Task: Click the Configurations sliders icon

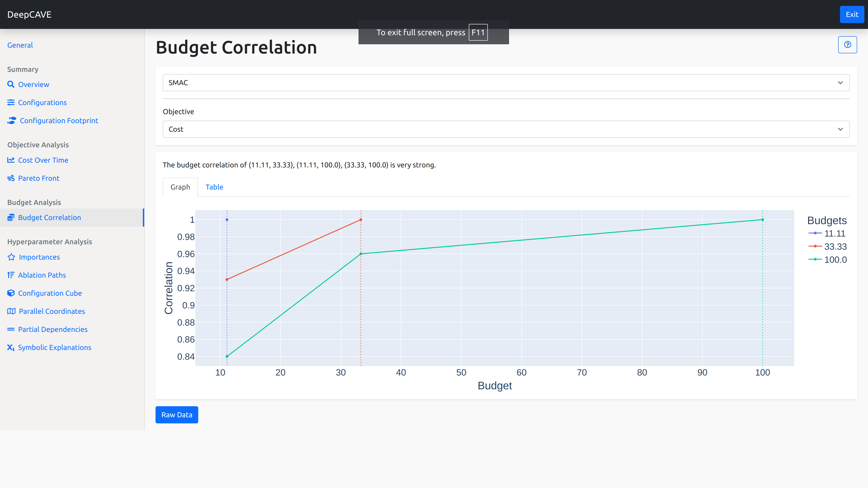Action: click(11, 102)
